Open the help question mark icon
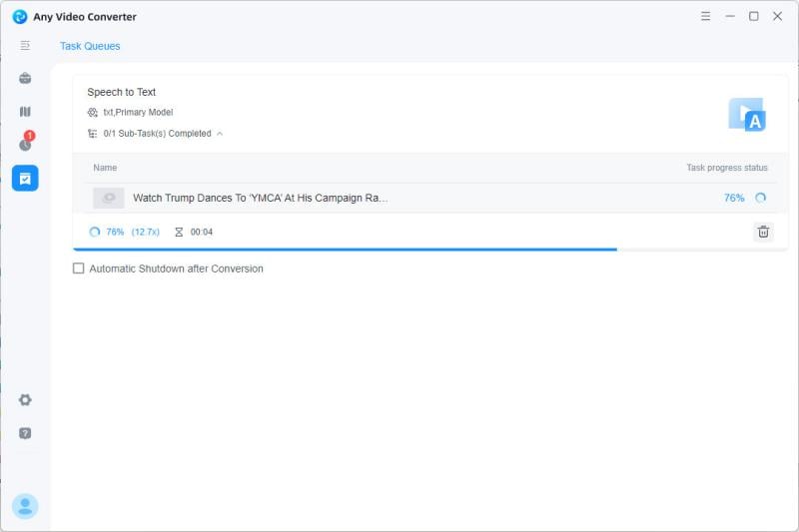This screenshot has width=799, height=532. 25,433
